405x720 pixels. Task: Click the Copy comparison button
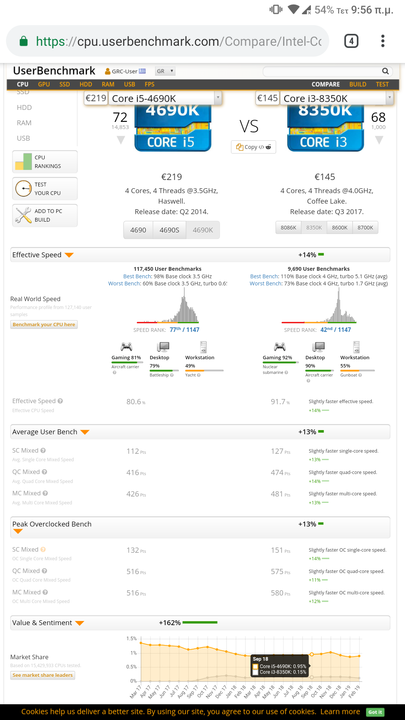point(253,147)
